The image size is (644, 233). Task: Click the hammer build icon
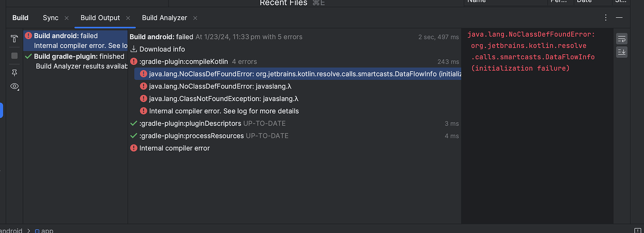tap(14, 39)
